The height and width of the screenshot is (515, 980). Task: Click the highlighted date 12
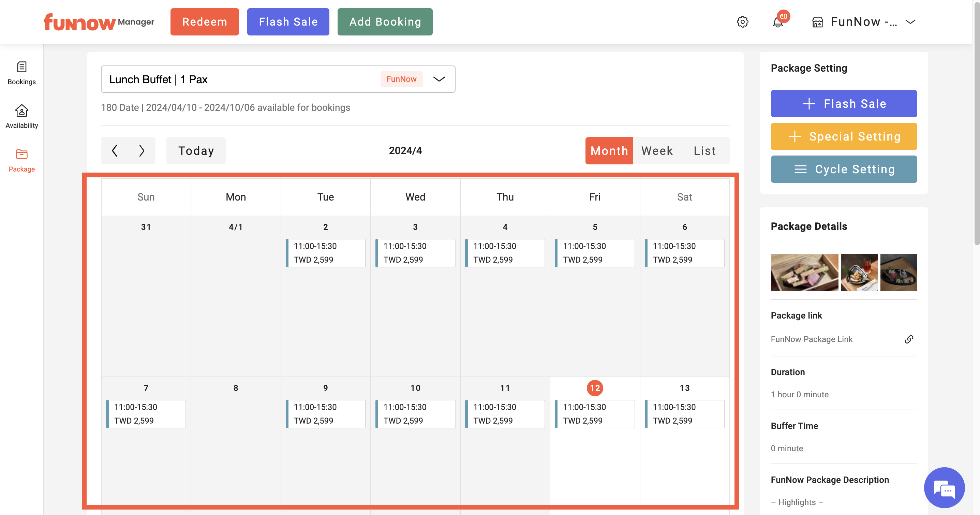point(595,388)
